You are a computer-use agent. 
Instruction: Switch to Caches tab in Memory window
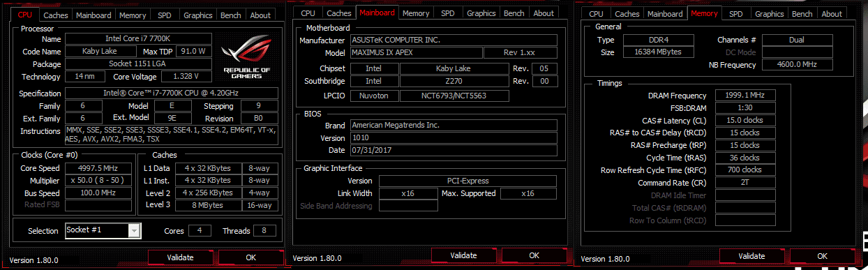coord(627,13)
